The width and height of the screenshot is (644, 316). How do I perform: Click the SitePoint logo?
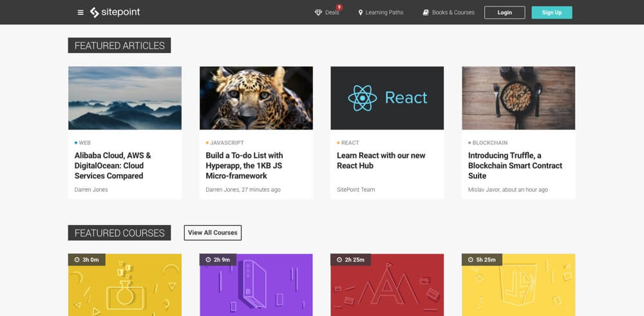[115, 12]
